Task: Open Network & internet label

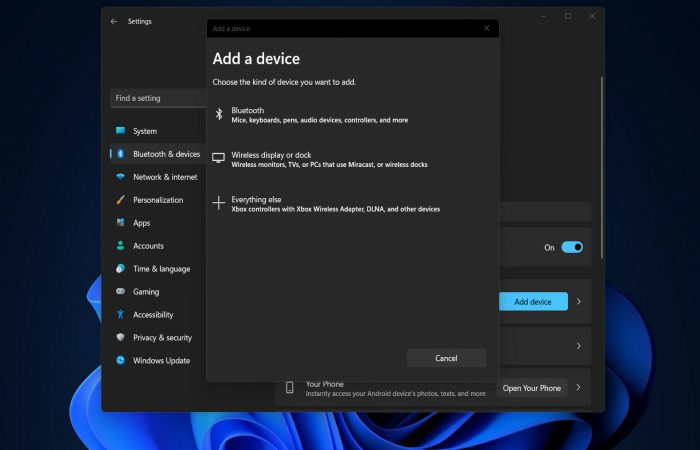Action: (x=165, y=177)
